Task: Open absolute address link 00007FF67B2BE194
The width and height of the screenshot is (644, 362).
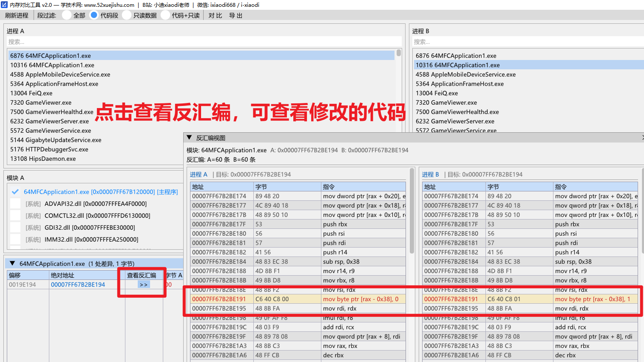Action: tap(78, 285)
